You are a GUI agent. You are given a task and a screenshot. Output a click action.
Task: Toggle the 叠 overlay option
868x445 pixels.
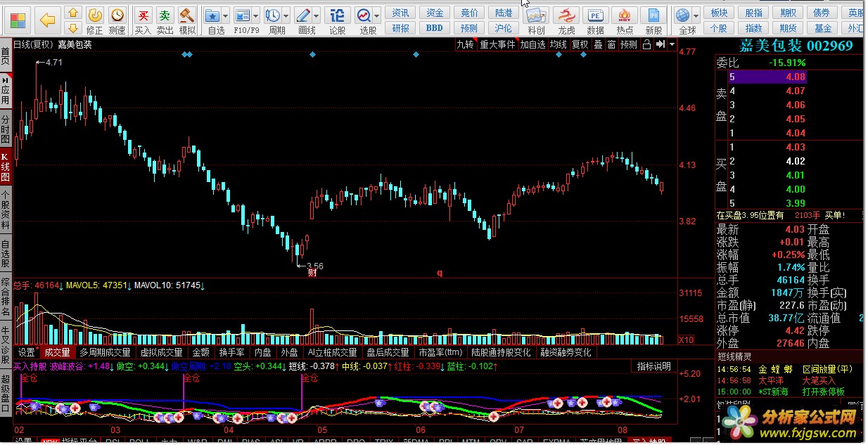598,44
